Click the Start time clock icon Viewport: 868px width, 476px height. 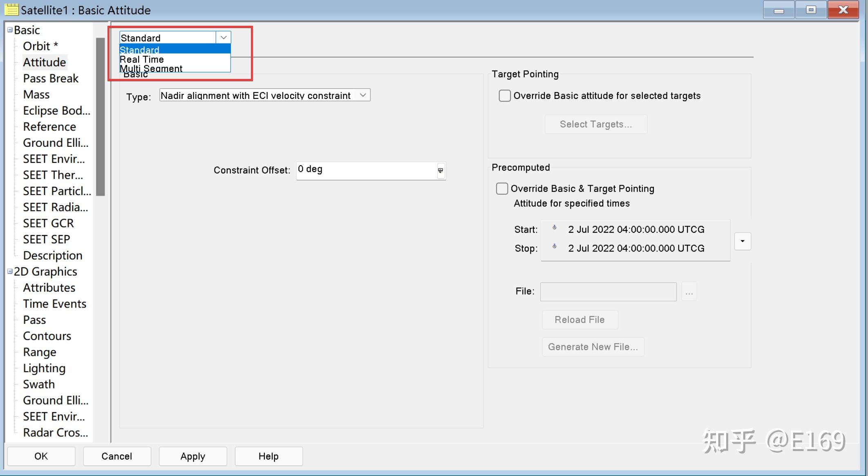[x=555, y=228]
